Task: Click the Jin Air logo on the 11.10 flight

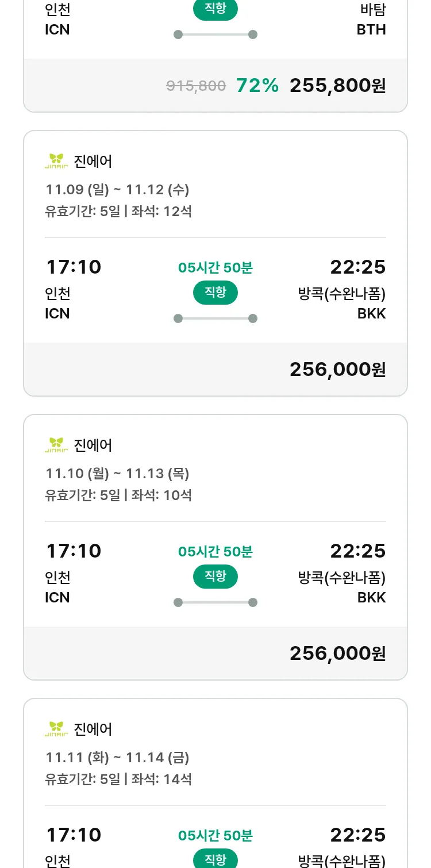Action: click(56, 445)
